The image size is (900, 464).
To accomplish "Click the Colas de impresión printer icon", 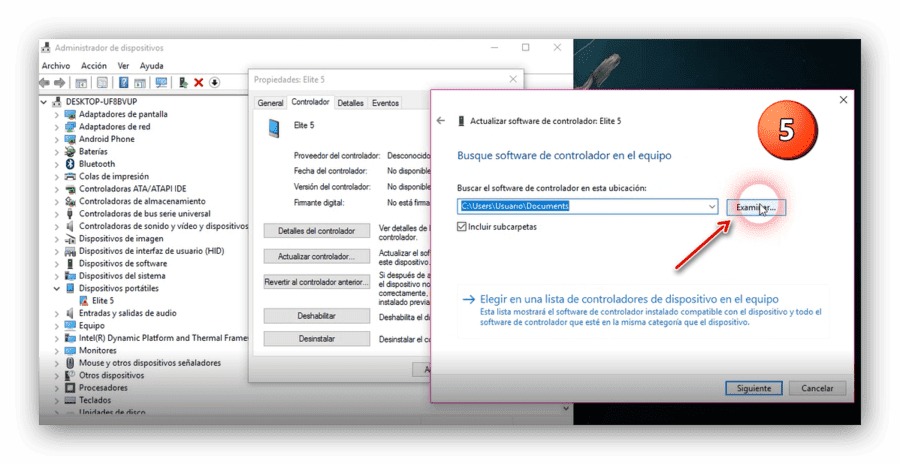I will 70,176.
